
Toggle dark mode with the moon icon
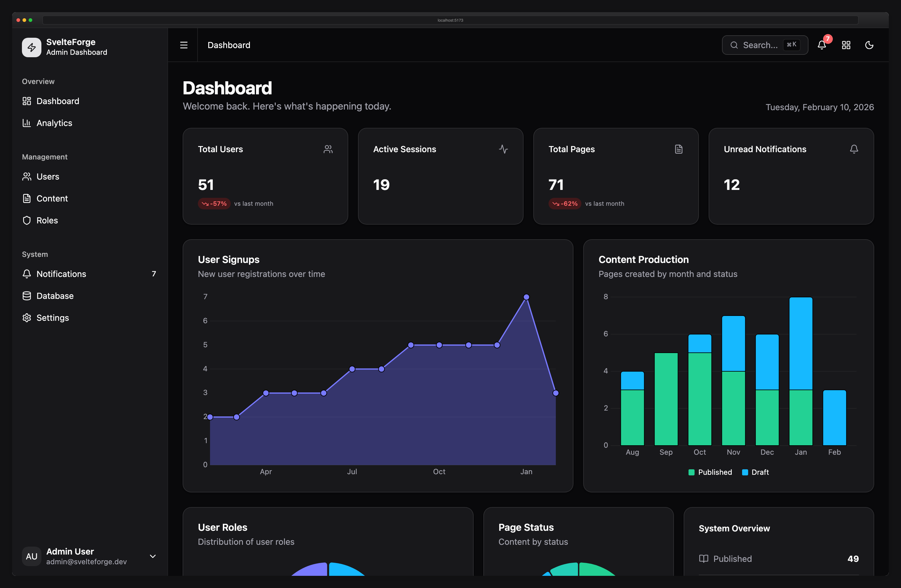(869, 45)
